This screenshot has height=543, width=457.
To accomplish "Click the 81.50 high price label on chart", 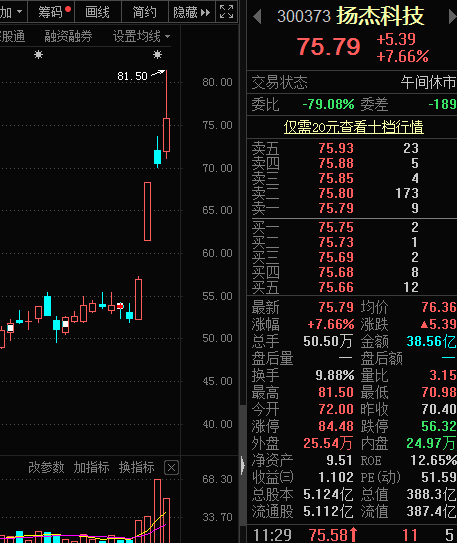I will click(x=132, y=76).
